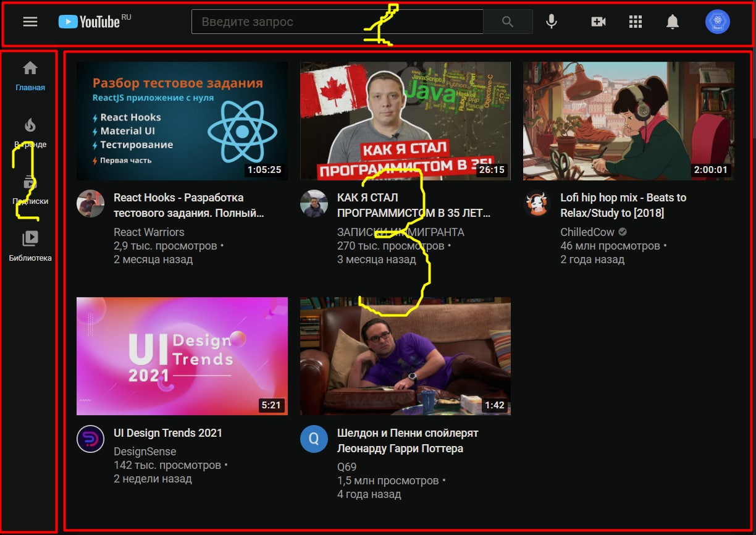Open the account avatar menu

coord(718,22)
